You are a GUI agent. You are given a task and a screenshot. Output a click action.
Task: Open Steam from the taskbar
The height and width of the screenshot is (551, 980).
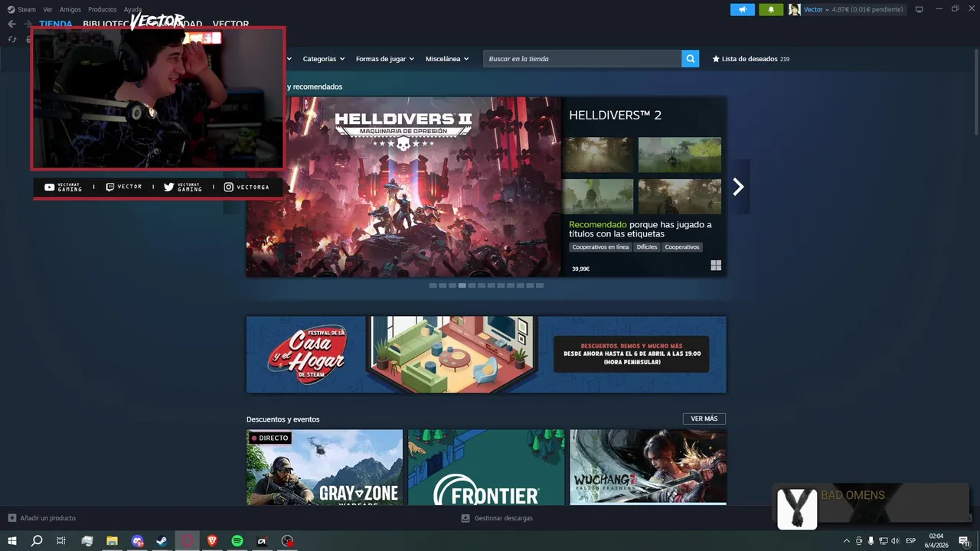[162, 541]
